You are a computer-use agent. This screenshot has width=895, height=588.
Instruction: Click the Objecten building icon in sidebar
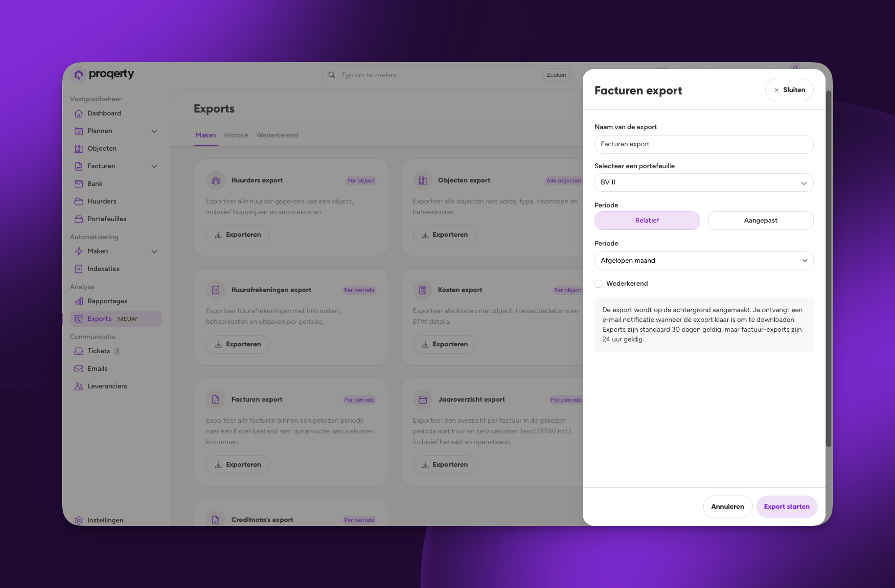coord(79,149)
